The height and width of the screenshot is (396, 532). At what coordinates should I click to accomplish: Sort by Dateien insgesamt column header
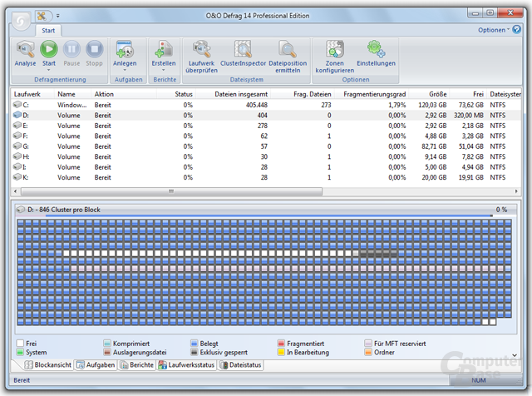click(x=233, y=94)
